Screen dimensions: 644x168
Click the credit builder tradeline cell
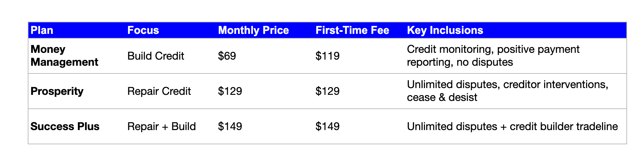[x=512, y=126]
